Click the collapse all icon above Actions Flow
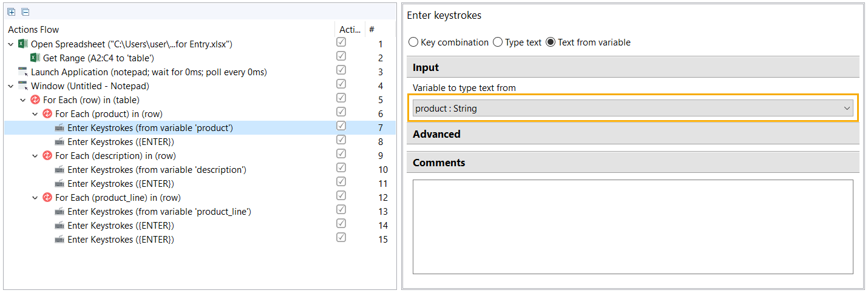Screen dimensions: 868x293 (25, 12)
